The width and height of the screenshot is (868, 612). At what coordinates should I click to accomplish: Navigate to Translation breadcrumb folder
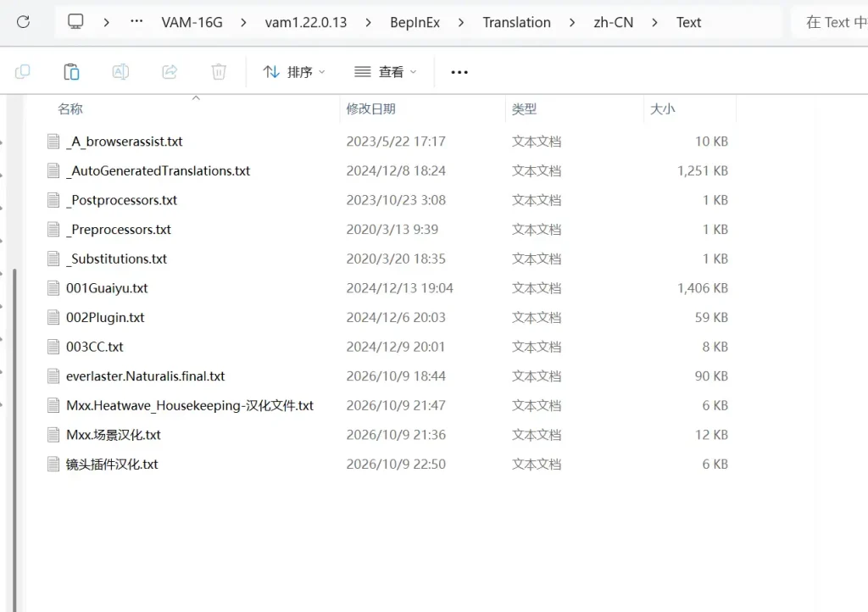tap(516, 23)
